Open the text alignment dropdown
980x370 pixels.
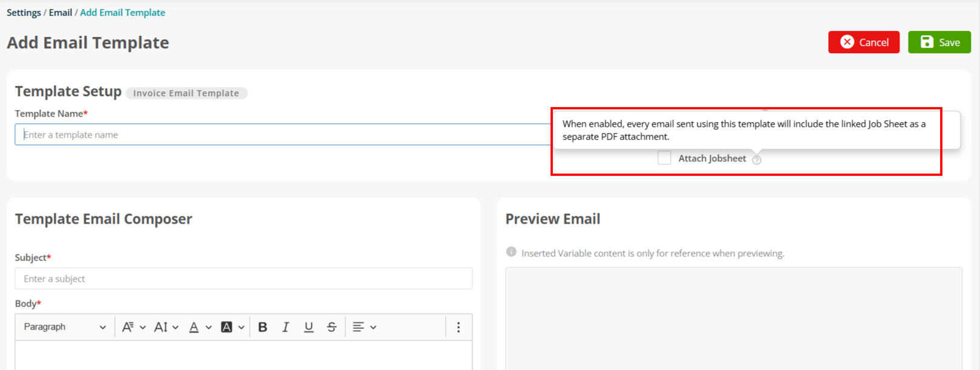click(x=364, y=327)
